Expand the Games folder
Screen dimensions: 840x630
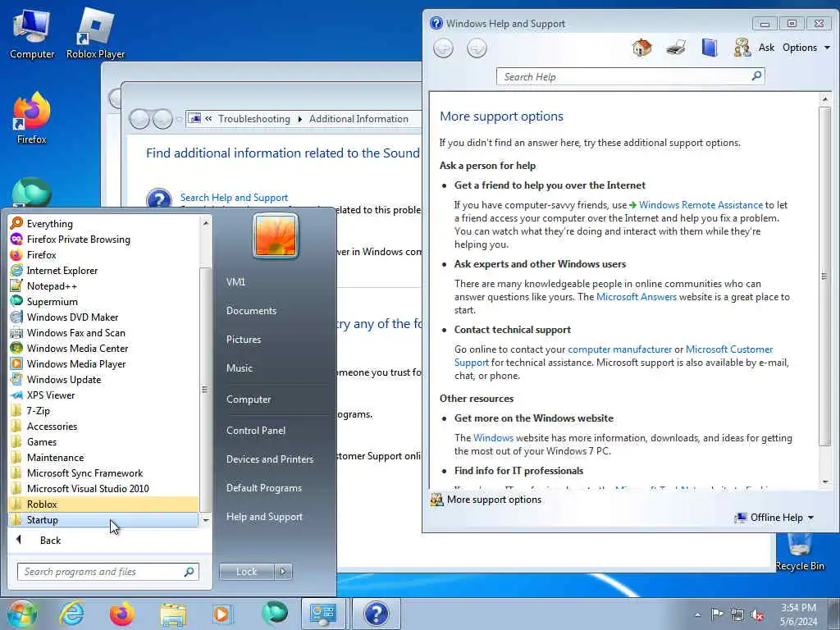tap(104, 442)
